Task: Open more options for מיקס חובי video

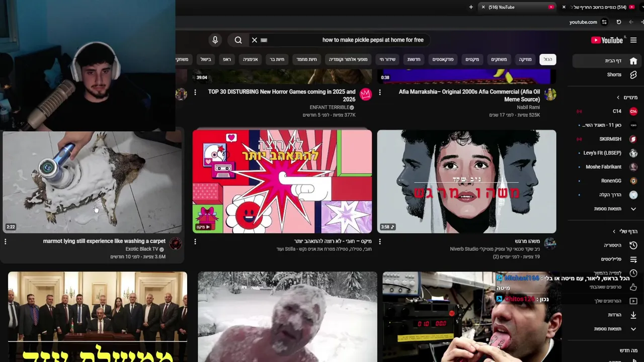Action: point(195,242)
